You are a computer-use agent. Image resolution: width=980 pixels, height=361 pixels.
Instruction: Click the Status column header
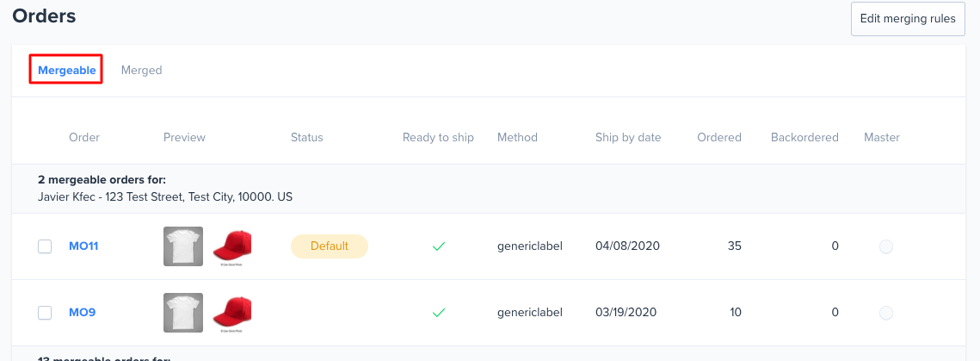[x=307, y=137]
